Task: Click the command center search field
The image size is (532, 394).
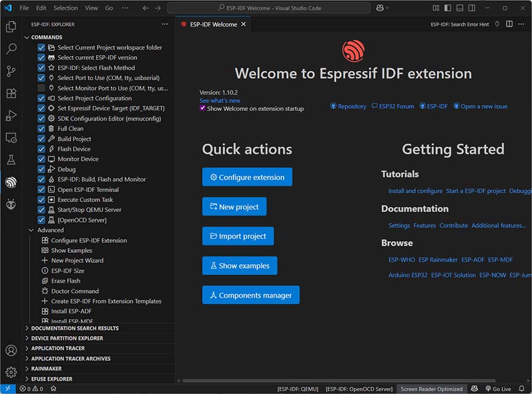Action: click(x=269, y=8)
